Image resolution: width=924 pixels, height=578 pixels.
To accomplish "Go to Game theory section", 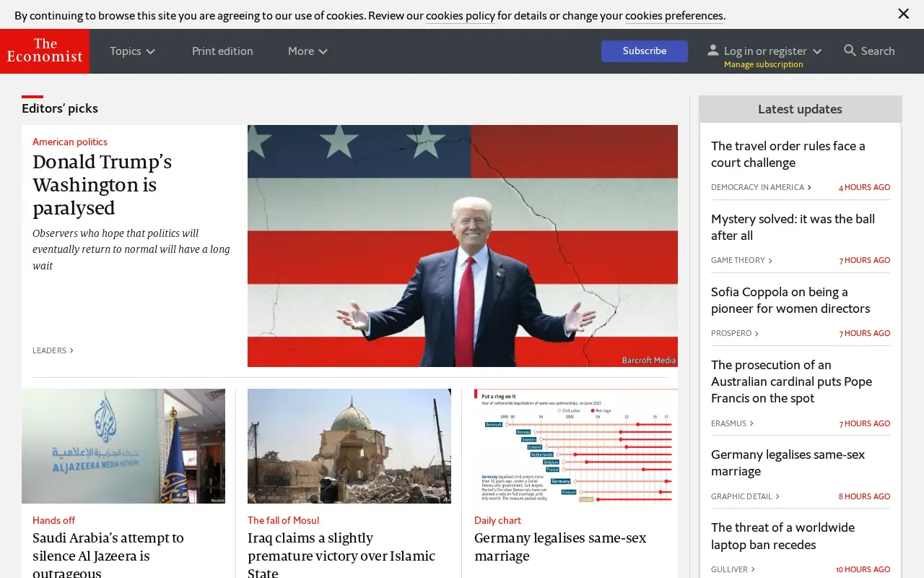I will 741,260.
